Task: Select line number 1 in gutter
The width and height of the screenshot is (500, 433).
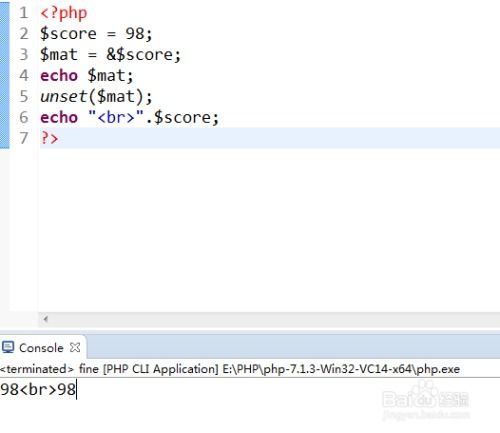Action: coord(23,13)
